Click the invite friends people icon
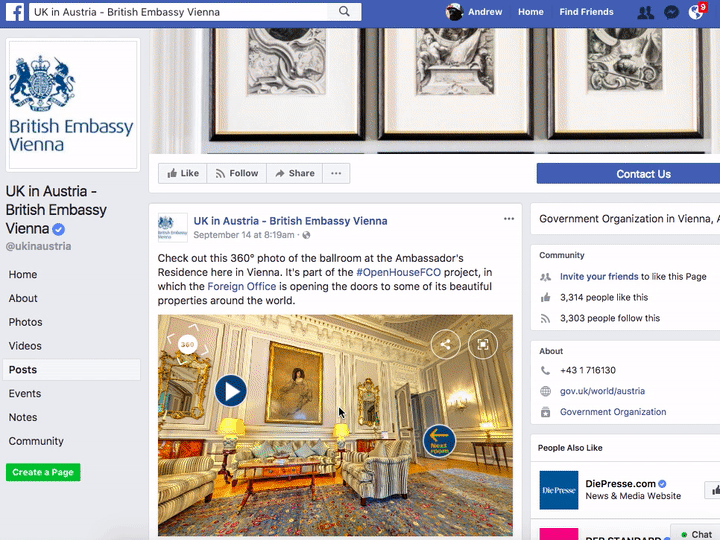The height and width of the screenshot is (540, 720). coord(546,276)
